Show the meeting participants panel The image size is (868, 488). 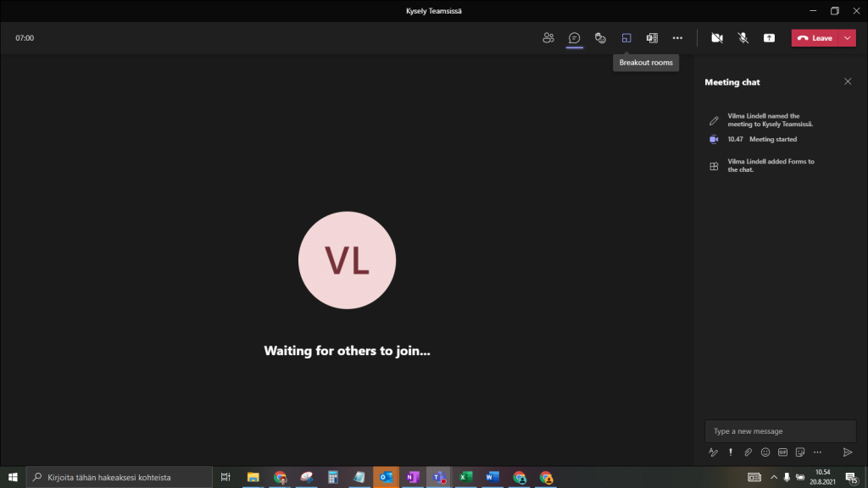point(548,37)
